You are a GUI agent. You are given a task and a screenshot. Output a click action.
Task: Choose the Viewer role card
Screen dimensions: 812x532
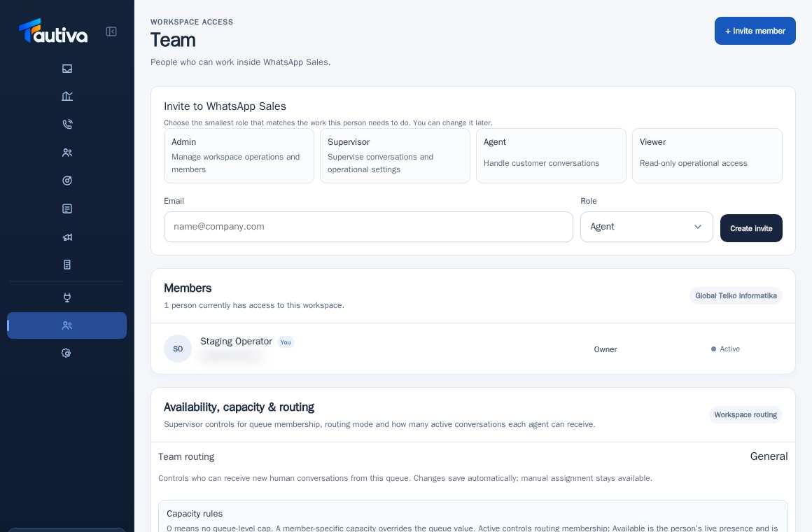[x=707, y=155]
